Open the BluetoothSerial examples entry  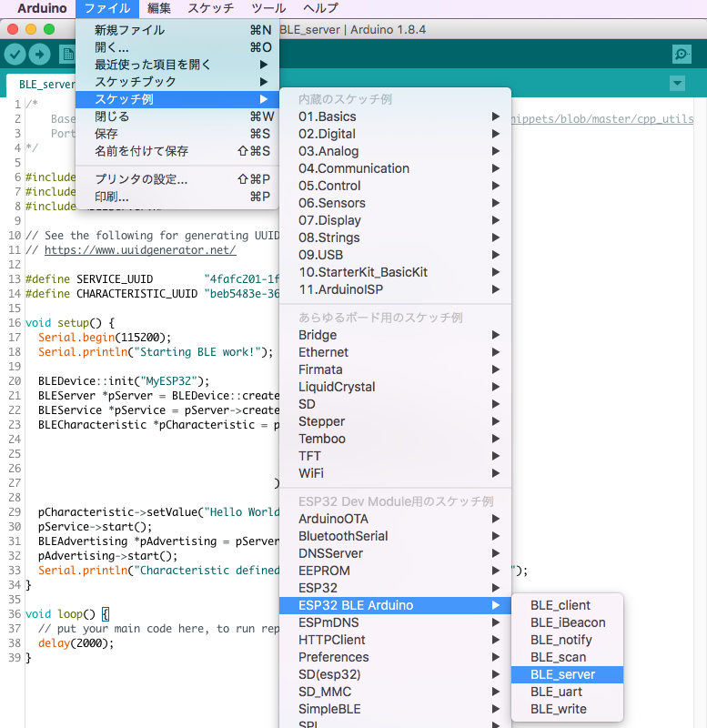(x=396, y=536)
